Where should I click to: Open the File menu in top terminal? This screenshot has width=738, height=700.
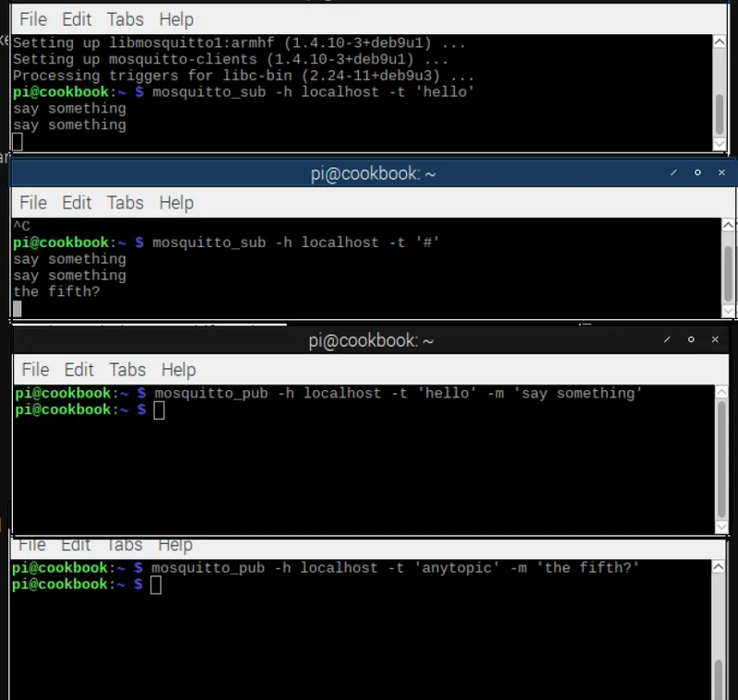32,18
